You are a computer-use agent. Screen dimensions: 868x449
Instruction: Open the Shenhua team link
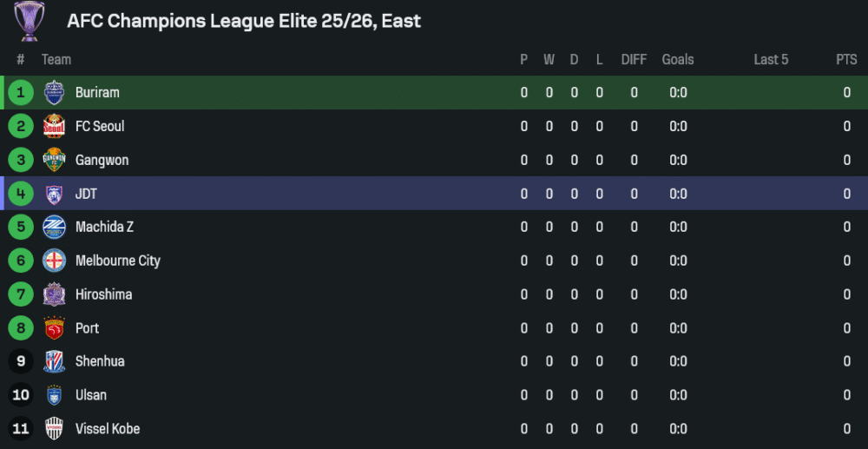point(100,361)
